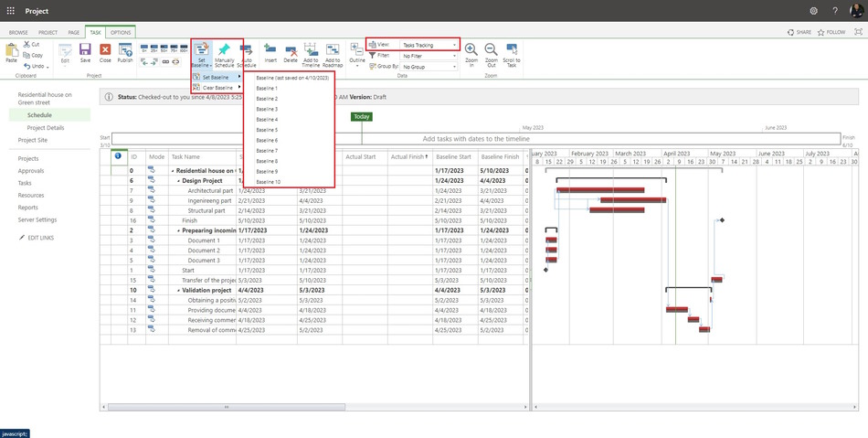This screenshot has width=868, height=438.
Task: Collapse the Prepearing incoming summary task
Action: tap(179, 230)
